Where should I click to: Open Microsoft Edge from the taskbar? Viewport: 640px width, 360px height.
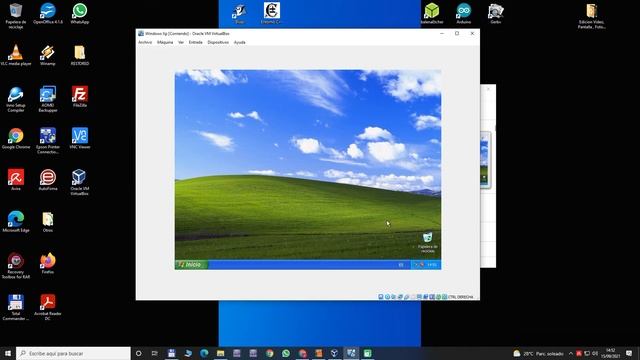(204, 353)
